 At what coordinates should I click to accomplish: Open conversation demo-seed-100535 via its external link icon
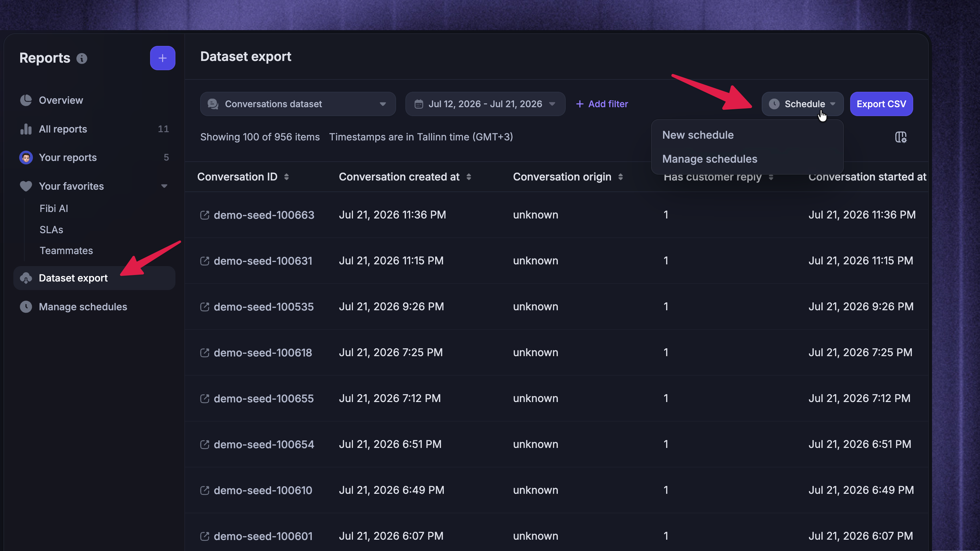205,307
